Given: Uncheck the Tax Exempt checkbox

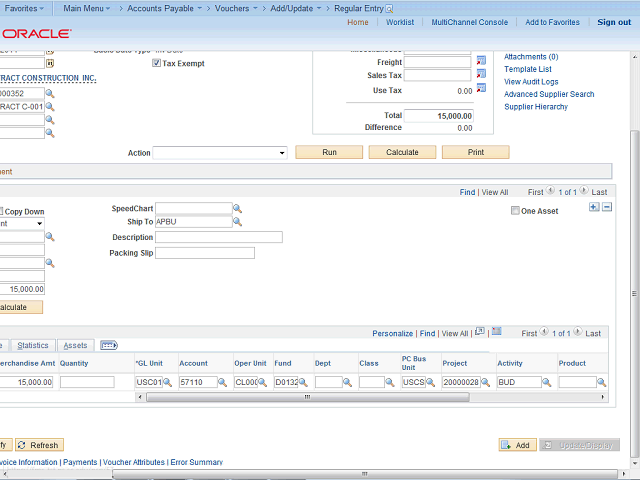Looking at the screenshot, I should [157, 63].
